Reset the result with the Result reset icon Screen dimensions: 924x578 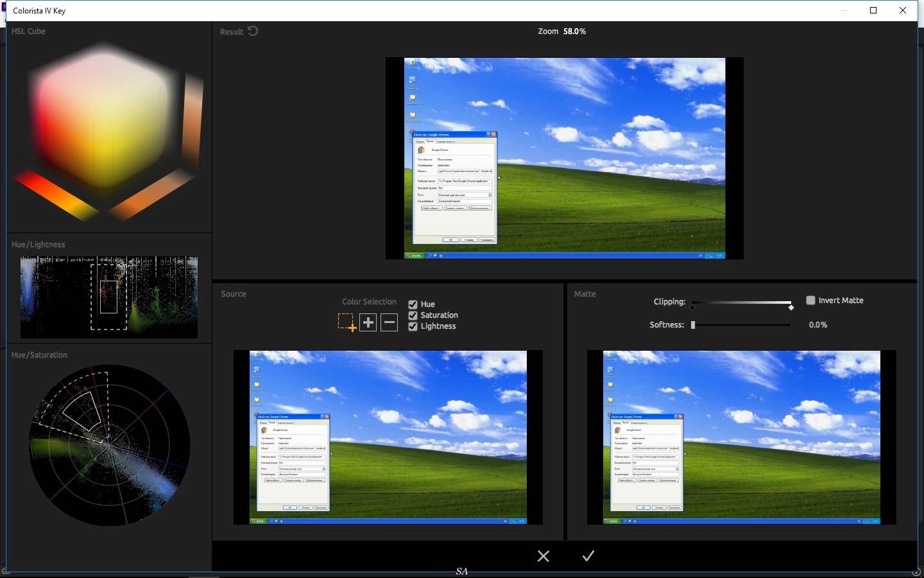click(x=253, y=31)
